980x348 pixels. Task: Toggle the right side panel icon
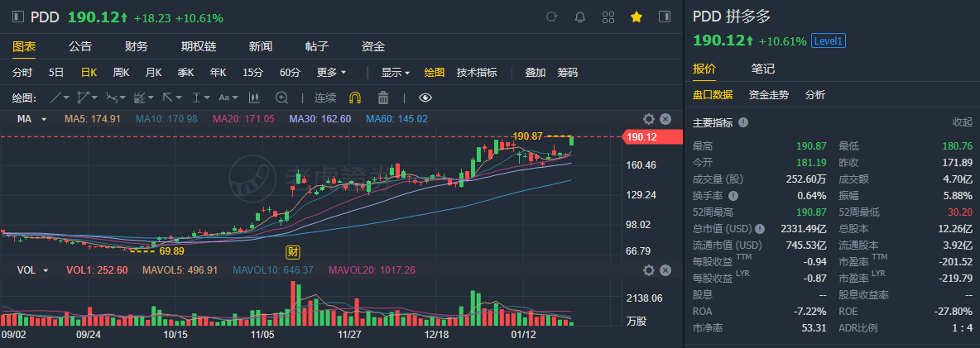pos(665,17)
